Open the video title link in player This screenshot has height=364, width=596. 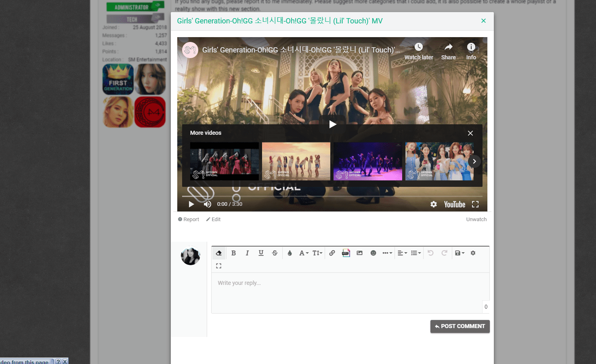click(x=301, y=50)
